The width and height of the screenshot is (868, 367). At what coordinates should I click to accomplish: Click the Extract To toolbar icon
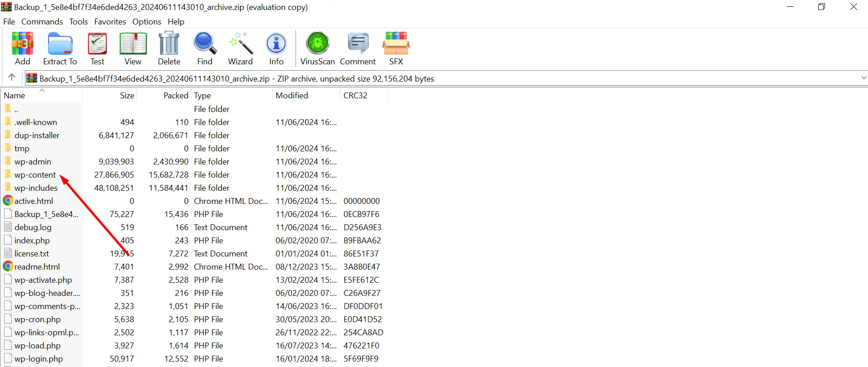(x=60, y=48)
